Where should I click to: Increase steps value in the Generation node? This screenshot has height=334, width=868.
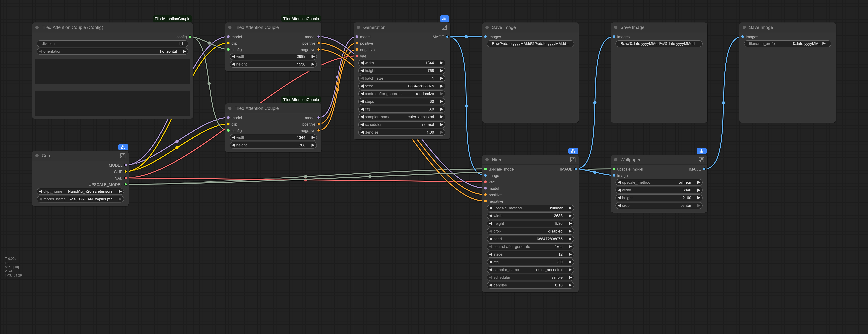[441, 101]
